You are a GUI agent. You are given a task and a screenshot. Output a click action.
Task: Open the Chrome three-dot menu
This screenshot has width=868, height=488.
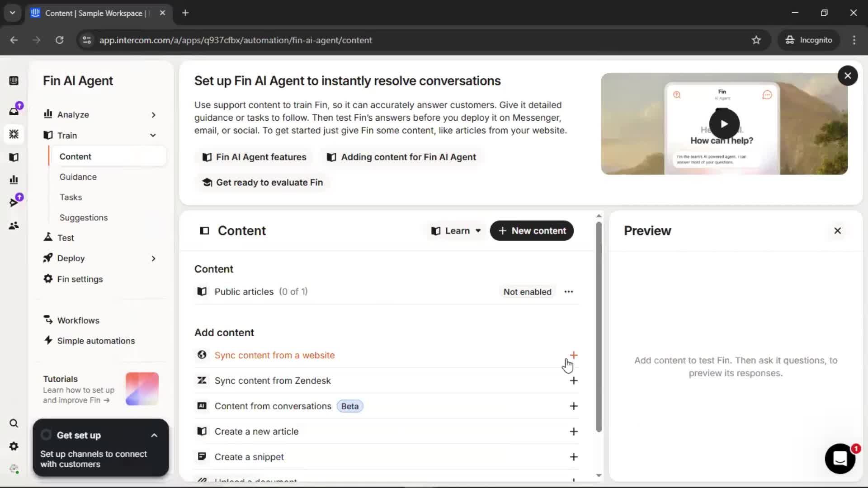click(x=854, y=40)
